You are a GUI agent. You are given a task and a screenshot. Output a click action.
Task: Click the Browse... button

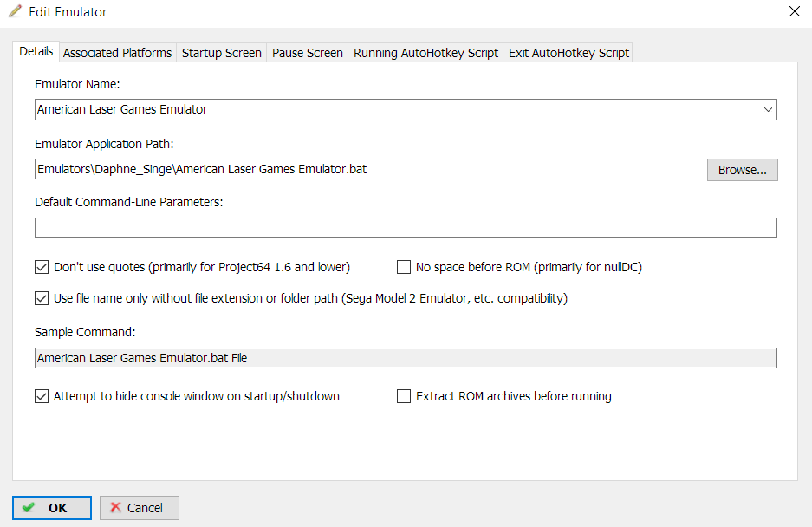[742, 170]
